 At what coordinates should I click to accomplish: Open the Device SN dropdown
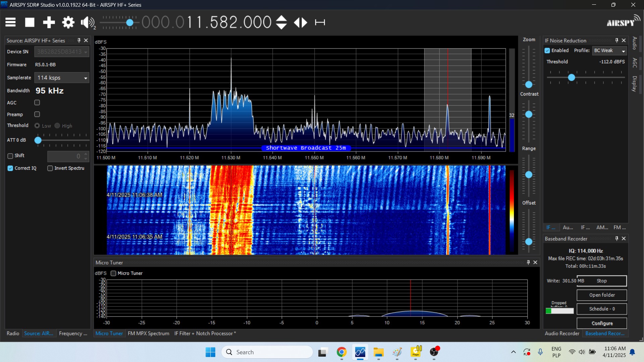[62, 52]
